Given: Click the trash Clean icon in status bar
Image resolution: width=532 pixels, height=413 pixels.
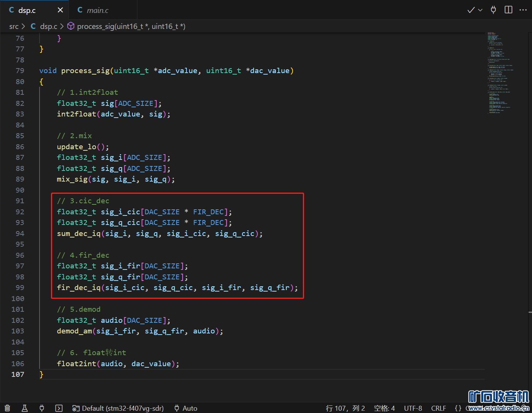Looking at the screenshot, I should click(7, 408).
